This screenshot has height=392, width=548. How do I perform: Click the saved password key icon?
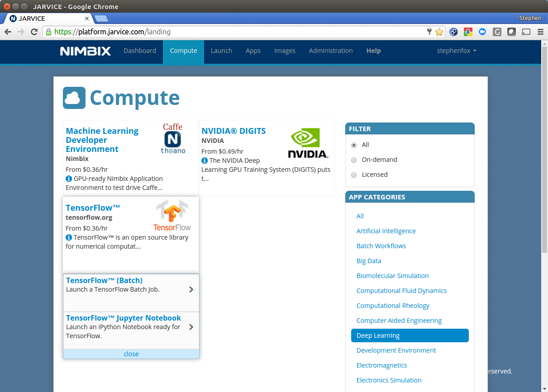pyautogui.click(x=429, y=32)
